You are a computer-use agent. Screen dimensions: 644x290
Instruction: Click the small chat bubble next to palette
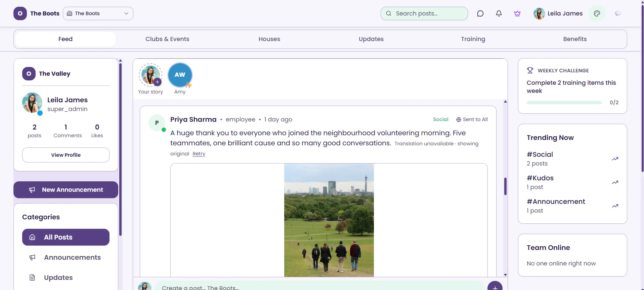618,13
